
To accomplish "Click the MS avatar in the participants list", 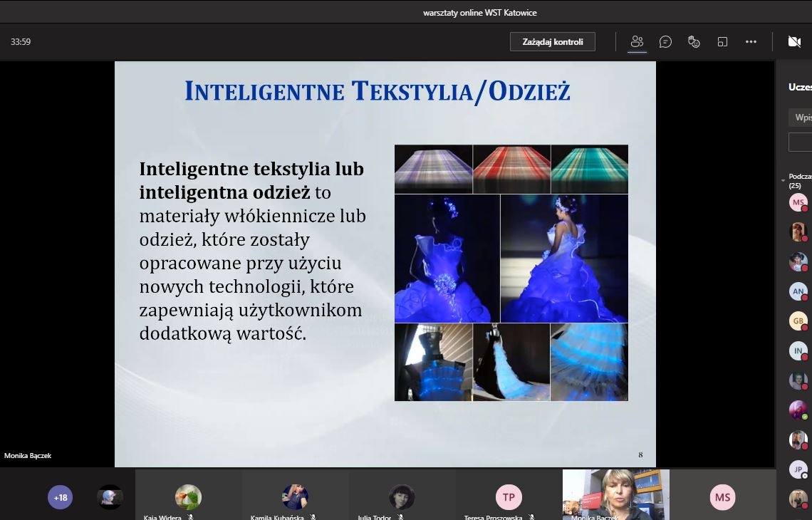I will tap(798, 202).
